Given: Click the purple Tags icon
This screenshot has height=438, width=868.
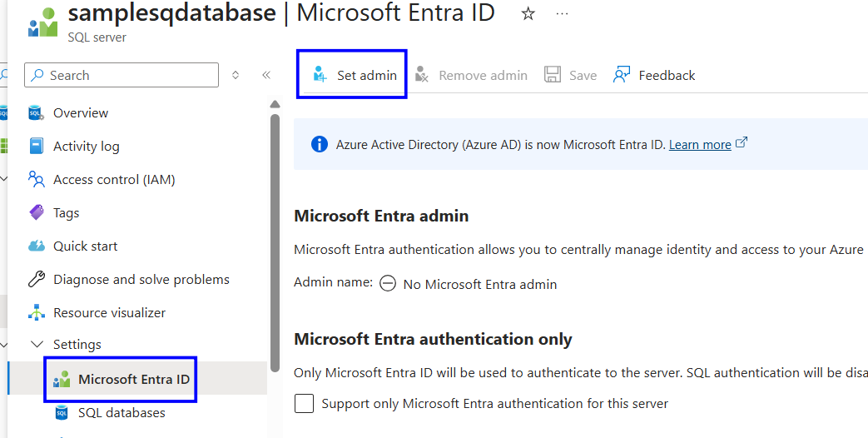Looking at the screenshot, I should 36,212.
